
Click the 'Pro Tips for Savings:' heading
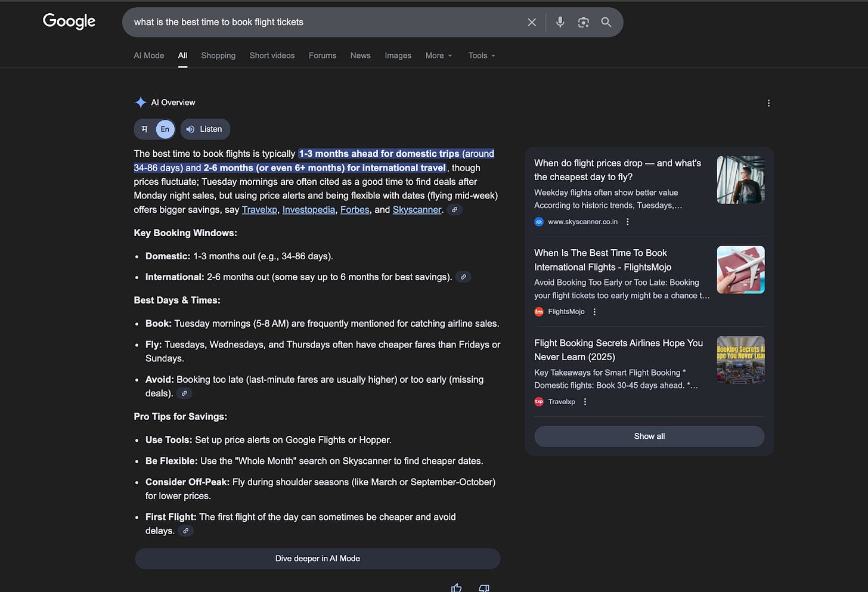pyautogui.click(x=181, y=417)
